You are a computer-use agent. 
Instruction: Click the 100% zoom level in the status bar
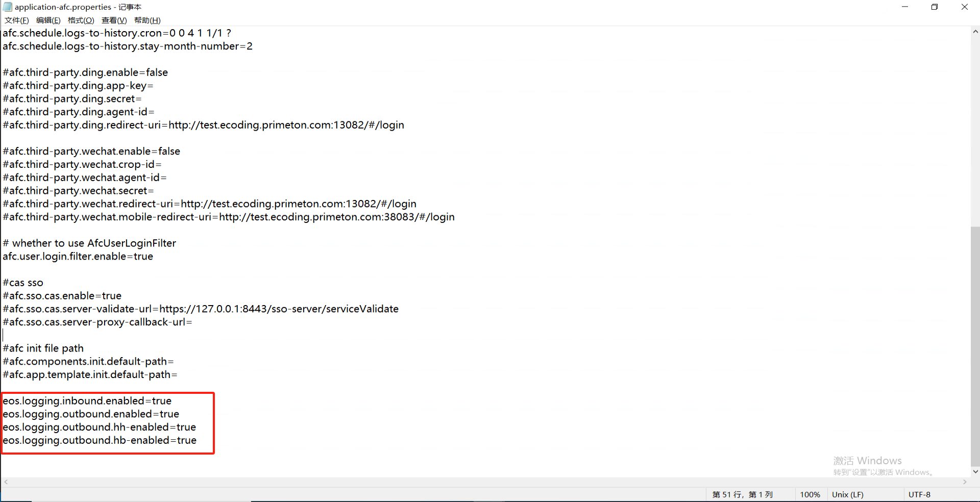click(810, 495)
